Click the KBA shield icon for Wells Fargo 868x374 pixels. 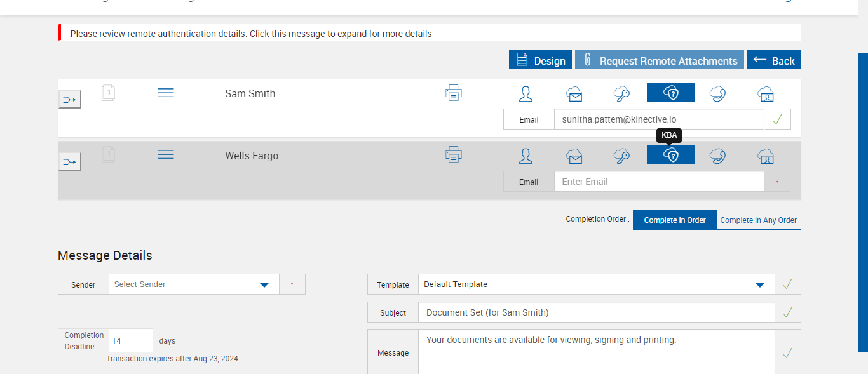click(x=671, y=156)
